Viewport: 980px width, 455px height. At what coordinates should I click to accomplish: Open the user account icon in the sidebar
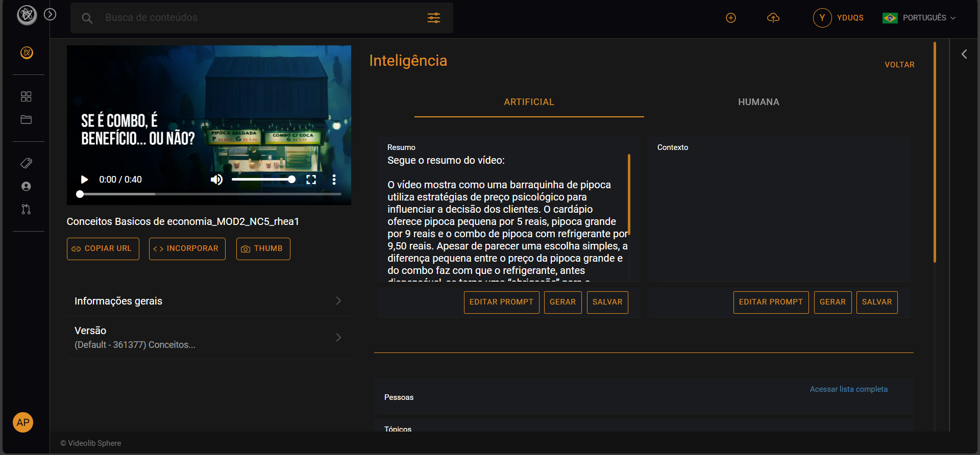coord(26,186)
